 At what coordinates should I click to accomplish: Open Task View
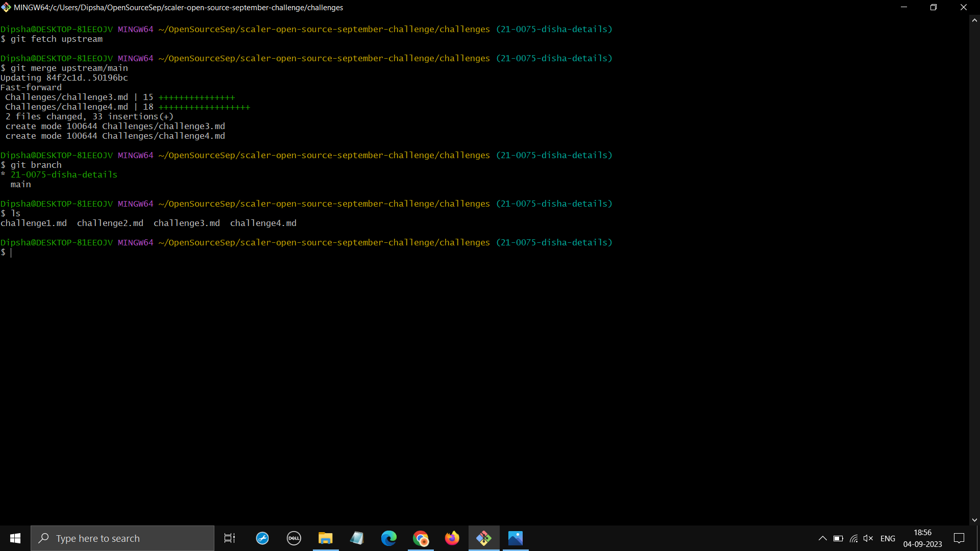pos(229,538)
